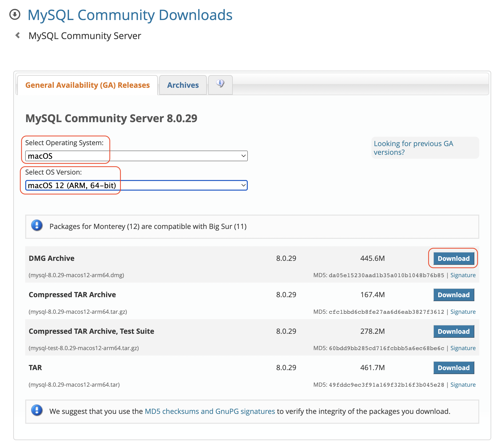Click the download circle icon beside page title
The height and width of the screenshot is (448, 504).
pyautogui.click(x=15, y=14)
